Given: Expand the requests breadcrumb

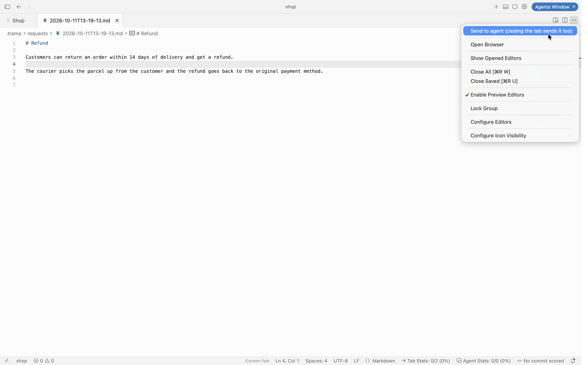Looking at the screenshot, I should coord(37,33).
